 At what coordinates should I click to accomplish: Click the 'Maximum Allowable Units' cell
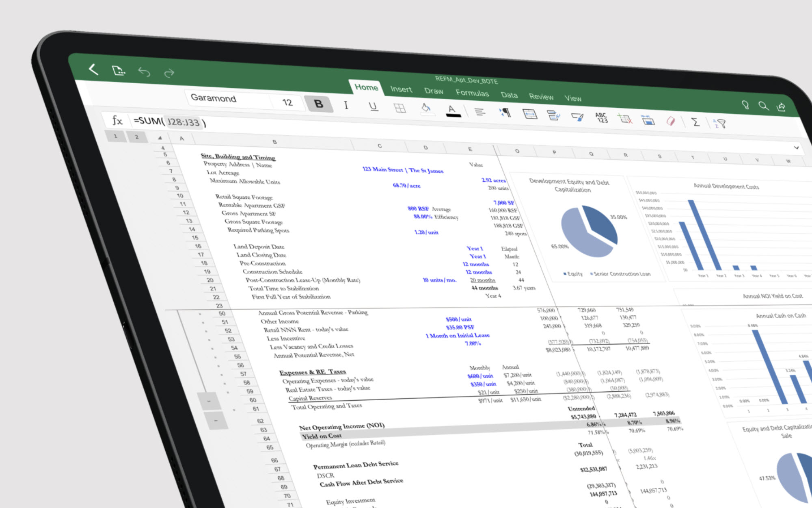click(245, 181)
